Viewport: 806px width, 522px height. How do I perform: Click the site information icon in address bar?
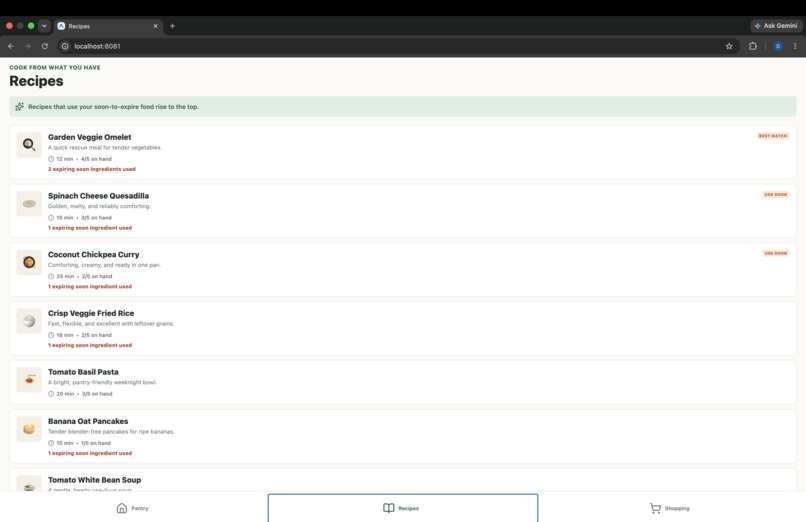[65, 46]
